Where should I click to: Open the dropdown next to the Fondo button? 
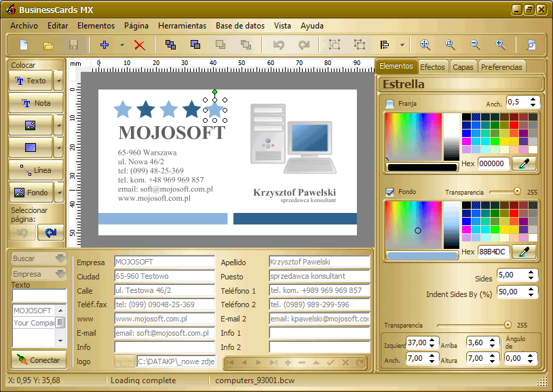point(59,193)
